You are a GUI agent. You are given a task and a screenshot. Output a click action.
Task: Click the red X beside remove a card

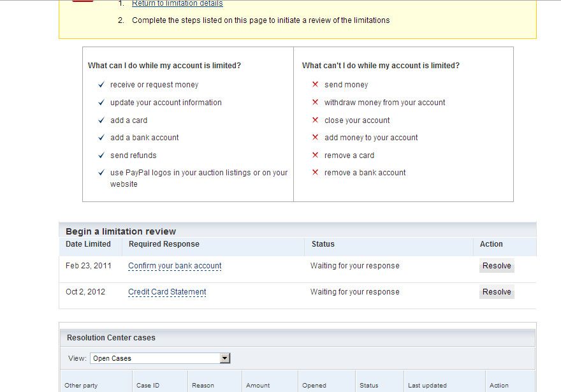315,156
